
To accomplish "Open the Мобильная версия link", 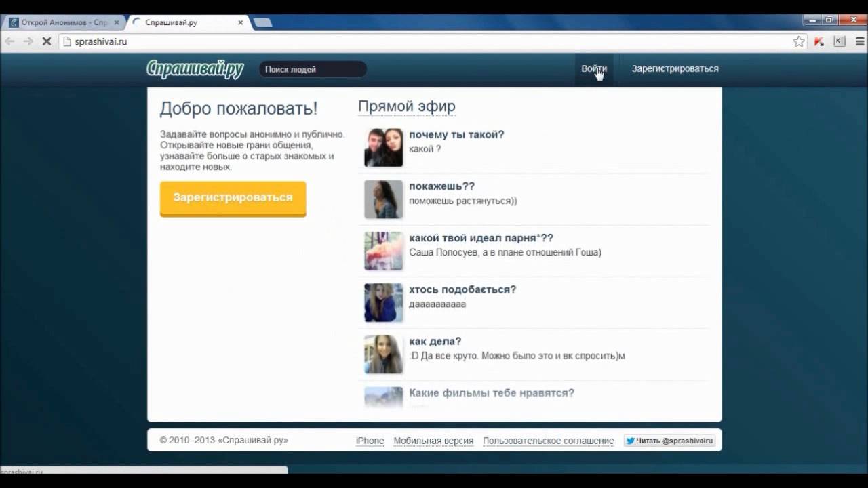I will (x=433, y=441).
